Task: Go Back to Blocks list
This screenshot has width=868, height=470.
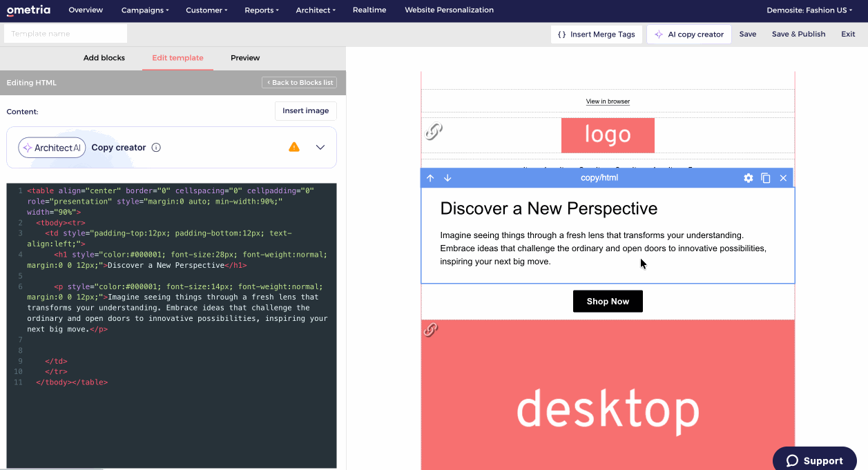Action: [299, 83]
